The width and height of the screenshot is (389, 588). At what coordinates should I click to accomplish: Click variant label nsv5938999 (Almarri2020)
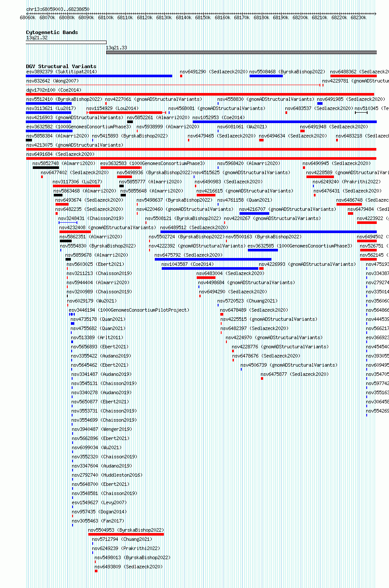coord(168,127)
